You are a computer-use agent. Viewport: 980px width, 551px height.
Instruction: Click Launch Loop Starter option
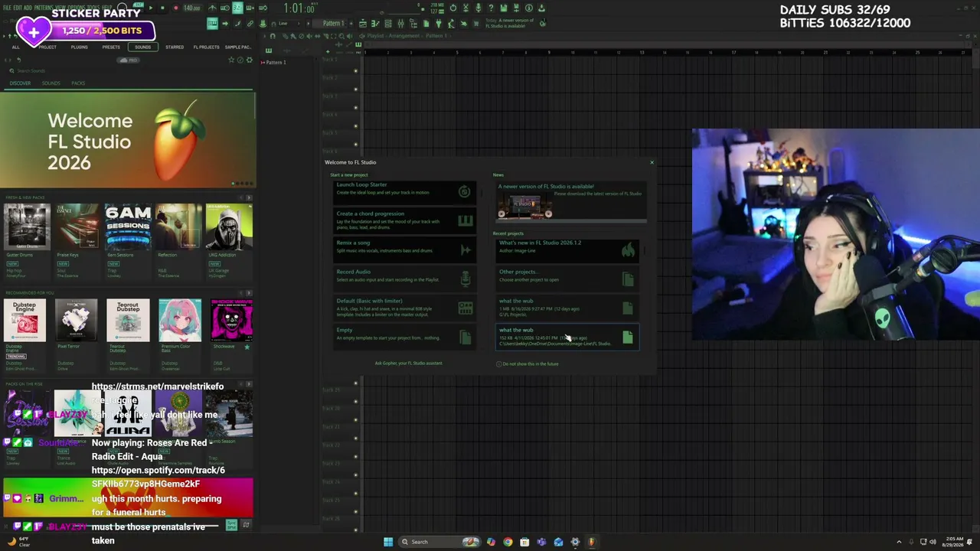(x=404, y=192)
